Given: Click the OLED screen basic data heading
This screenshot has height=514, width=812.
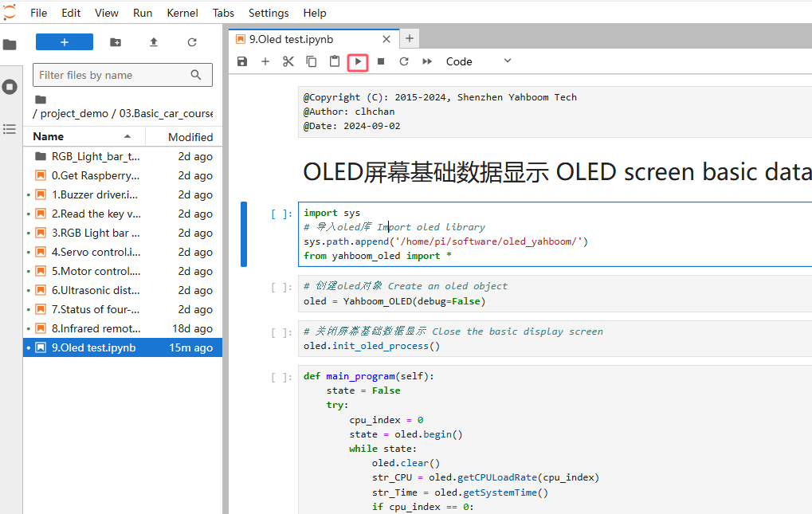Looking at the screenshot, I should 557,172.
